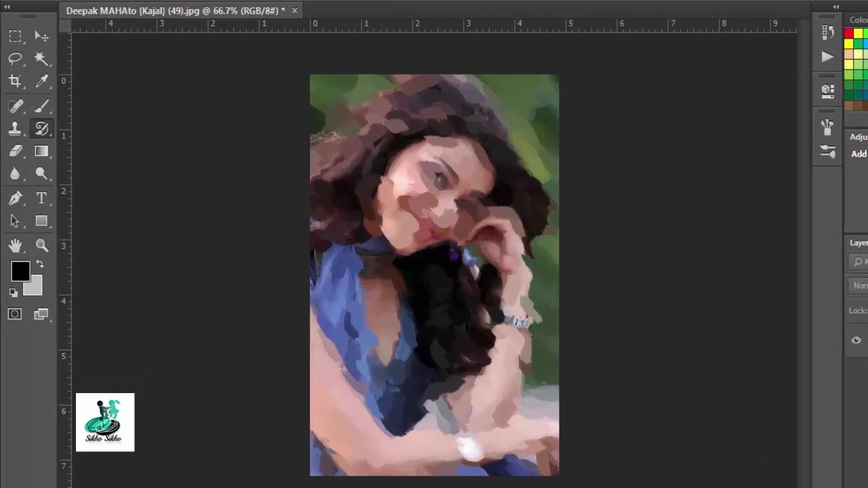Switch to the Deepak MAHAto document tab
The width and height of the screenshot is (868, 488).
click(x=175, y=10)
